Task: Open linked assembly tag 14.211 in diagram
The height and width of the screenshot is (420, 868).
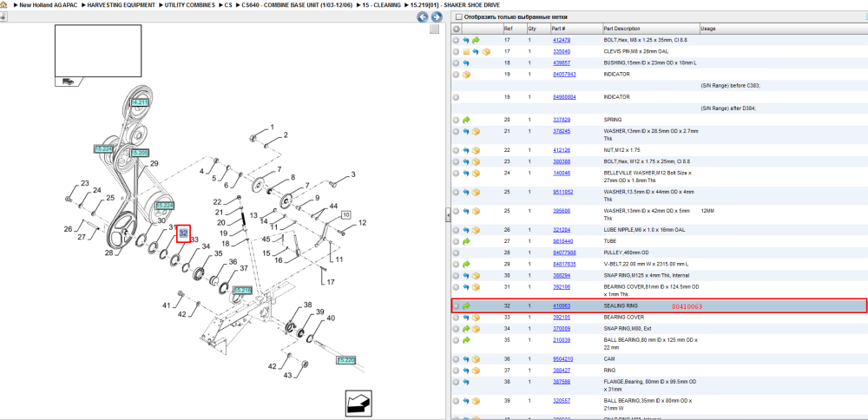Action: tap(139, 102)
